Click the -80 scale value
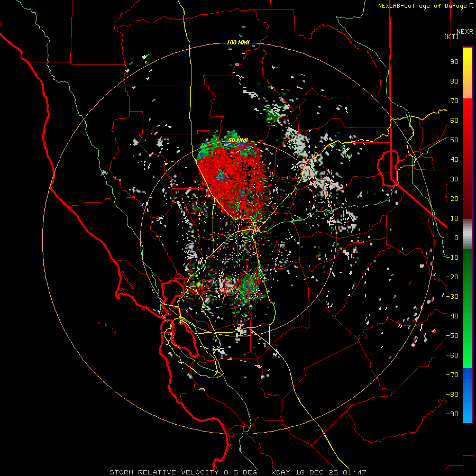This screenshot has height=476, width=476. coord(452,395)
